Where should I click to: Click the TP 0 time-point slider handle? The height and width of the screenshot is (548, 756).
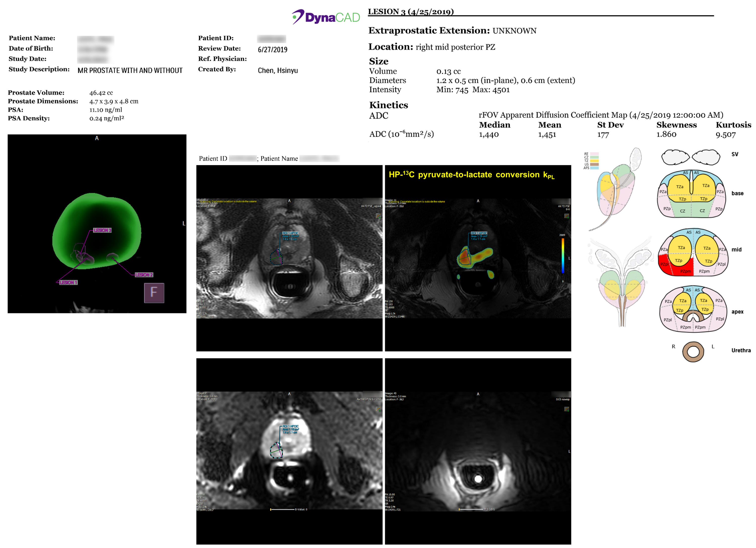(459, 509)
